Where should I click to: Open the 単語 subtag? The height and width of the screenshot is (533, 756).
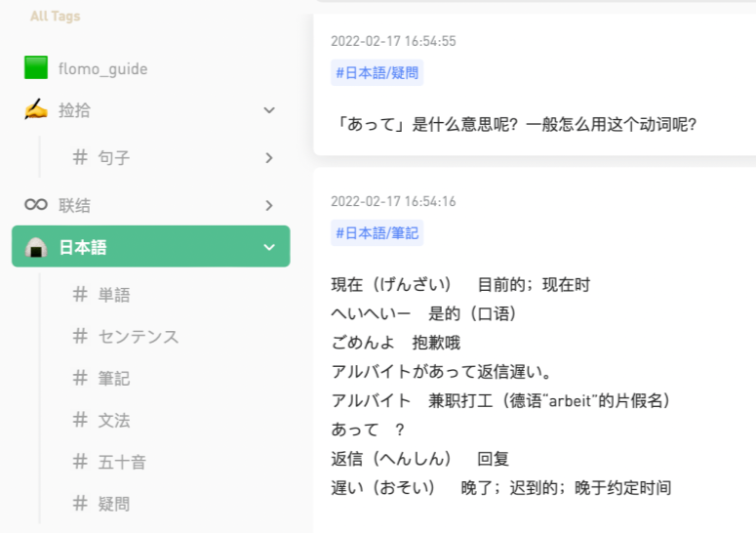tap(114, 295)
